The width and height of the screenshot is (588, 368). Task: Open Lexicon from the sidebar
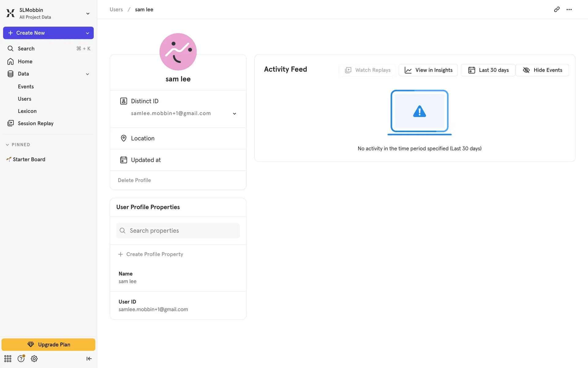click(27, 111)
